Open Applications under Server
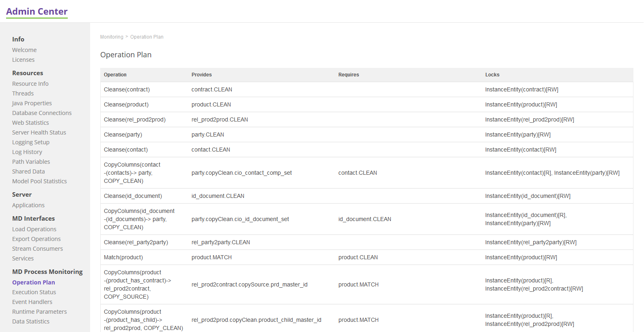The width and height of the screenshot is (644, 332). [x=28, y=205]
